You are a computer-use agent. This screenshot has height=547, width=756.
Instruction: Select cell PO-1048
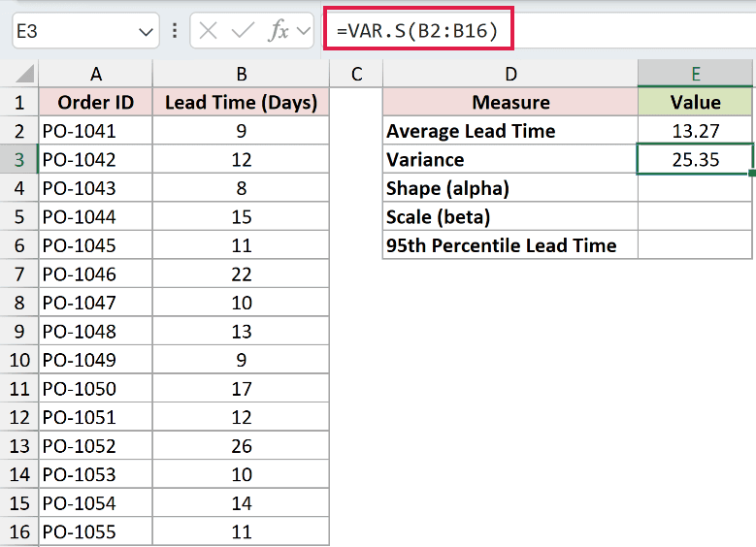pyautogui.click(x=95, y=332)
